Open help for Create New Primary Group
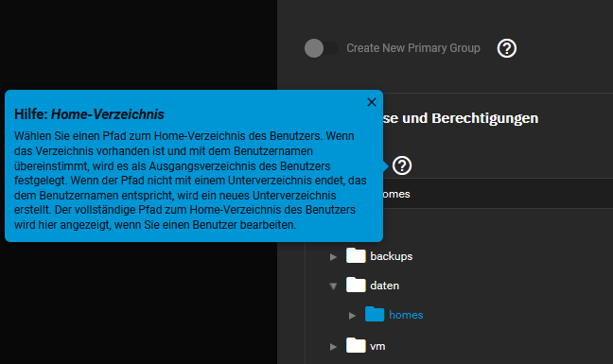The height and width of the screenshot is (364, 613). [x=507, y=48]
